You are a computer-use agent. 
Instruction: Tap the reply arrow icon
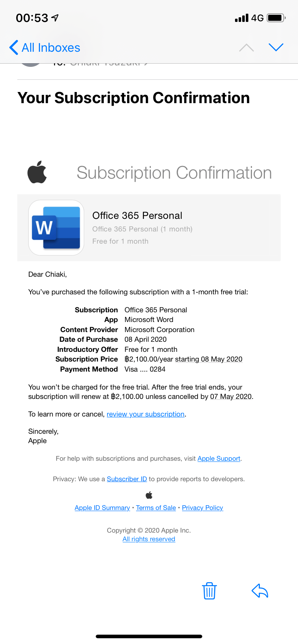click(260, 591)
